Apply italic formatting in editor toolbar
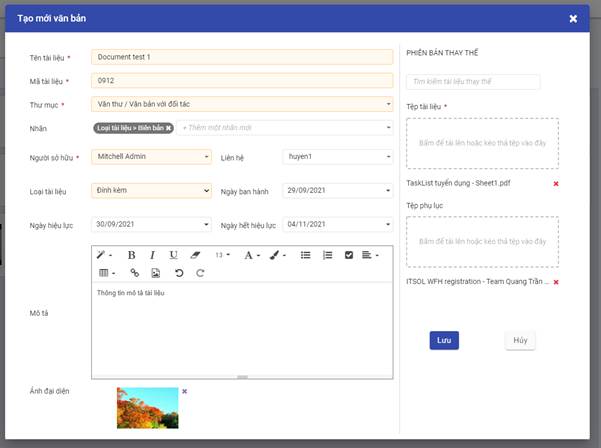 [153, 255]
